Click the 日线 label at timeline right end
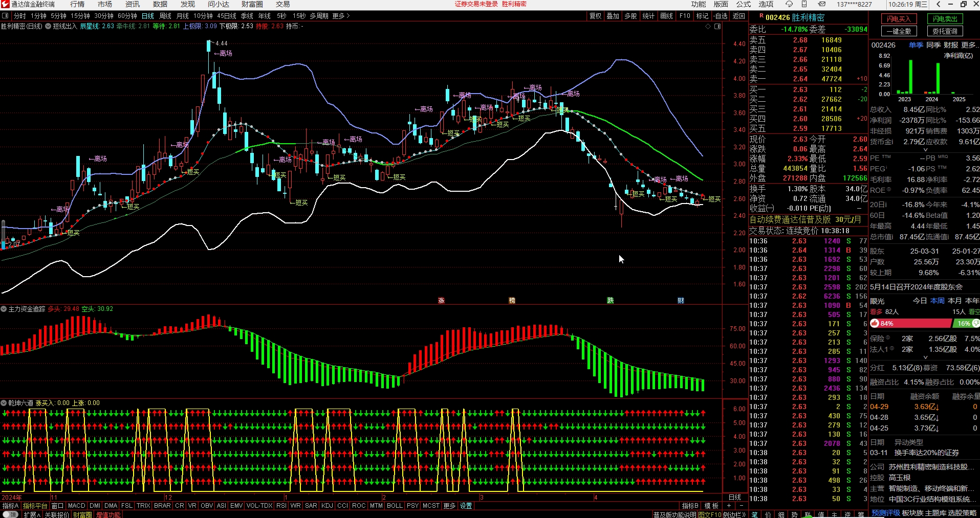 pyautogui.click(x=735, y=497)
